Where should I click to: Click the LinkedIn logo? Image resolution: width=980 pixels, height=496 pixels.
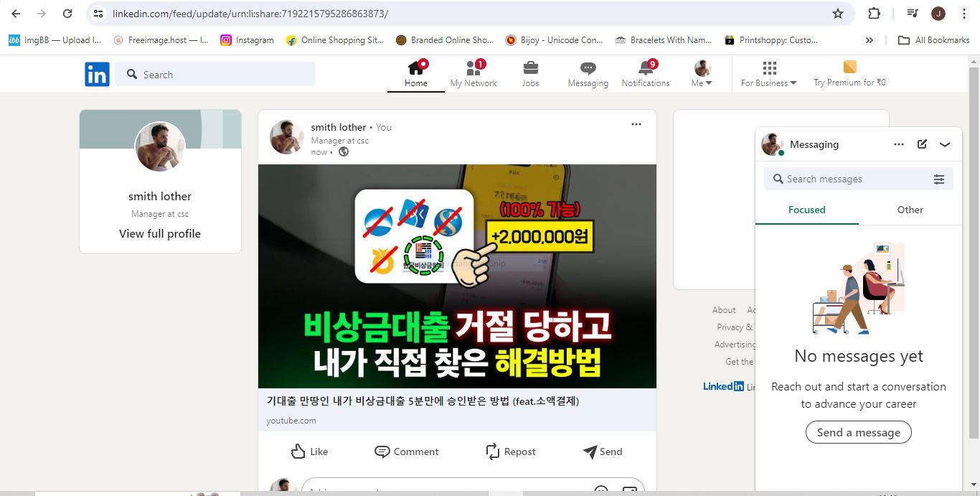pos(97,74)
